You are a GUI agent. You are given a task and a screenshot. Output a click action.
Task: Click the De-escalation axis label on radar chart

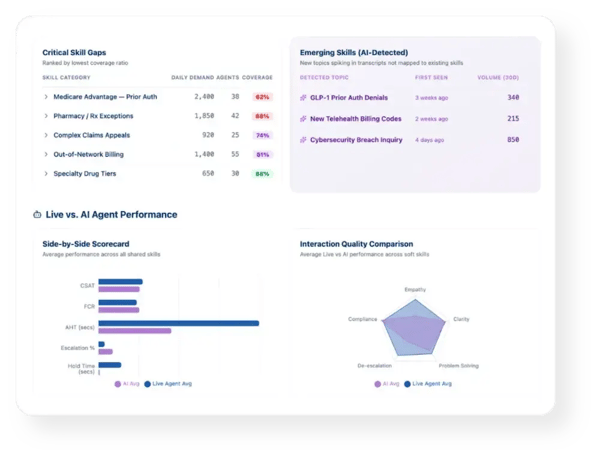(x=375, y=366)
